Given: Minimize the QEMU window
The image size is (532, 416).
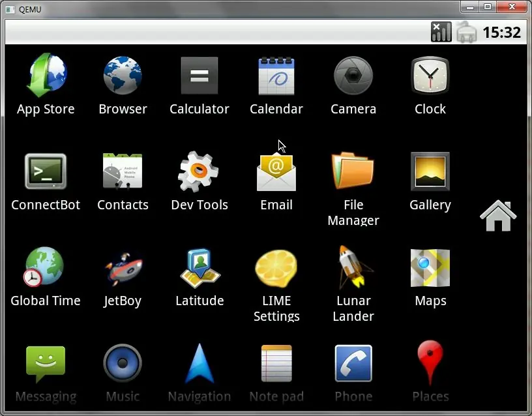Looking at the screenshot, I should point(470,7).
